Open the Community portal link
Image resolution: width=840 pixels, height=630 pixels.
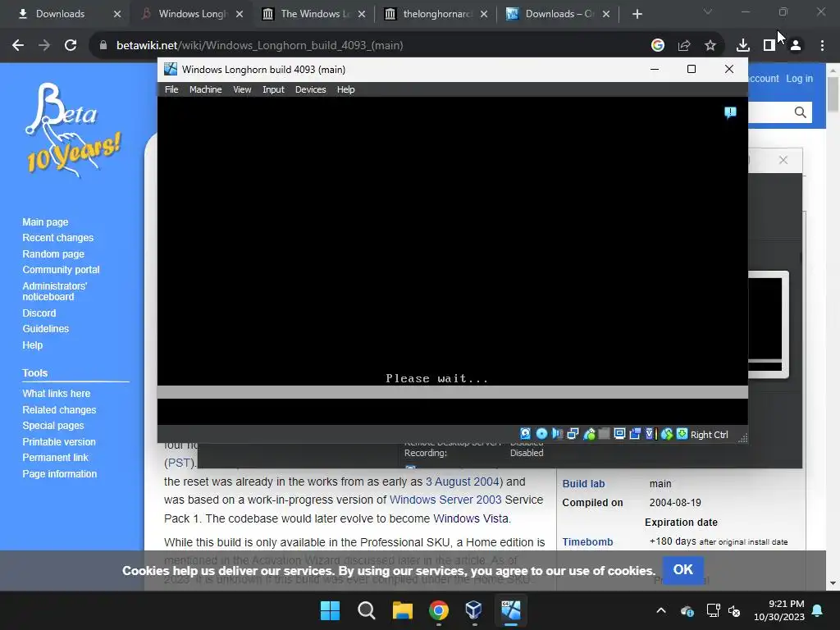(x=61, y=270)
